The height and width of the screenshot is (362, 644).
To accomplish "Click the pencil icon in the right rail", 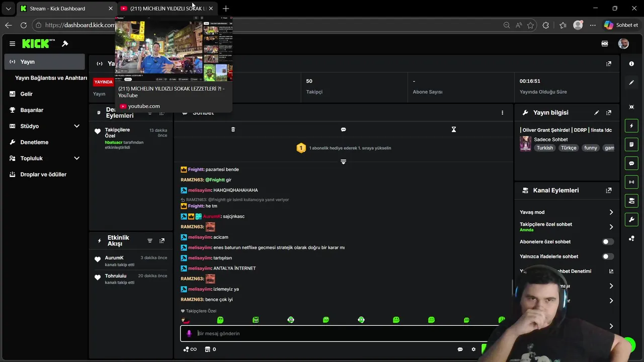I will 631,82.
